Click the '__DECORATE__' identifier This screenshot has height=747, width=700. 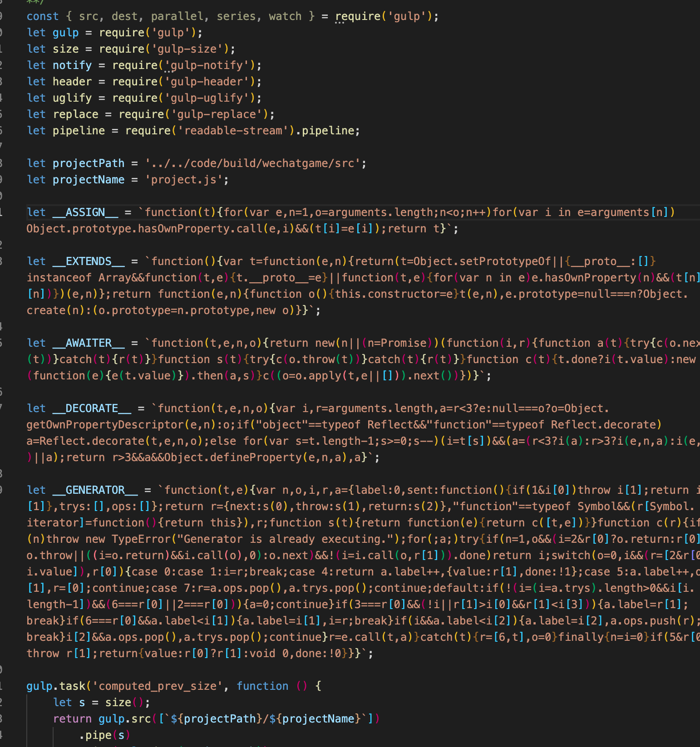pyautogui.click(x=92, y=408)
